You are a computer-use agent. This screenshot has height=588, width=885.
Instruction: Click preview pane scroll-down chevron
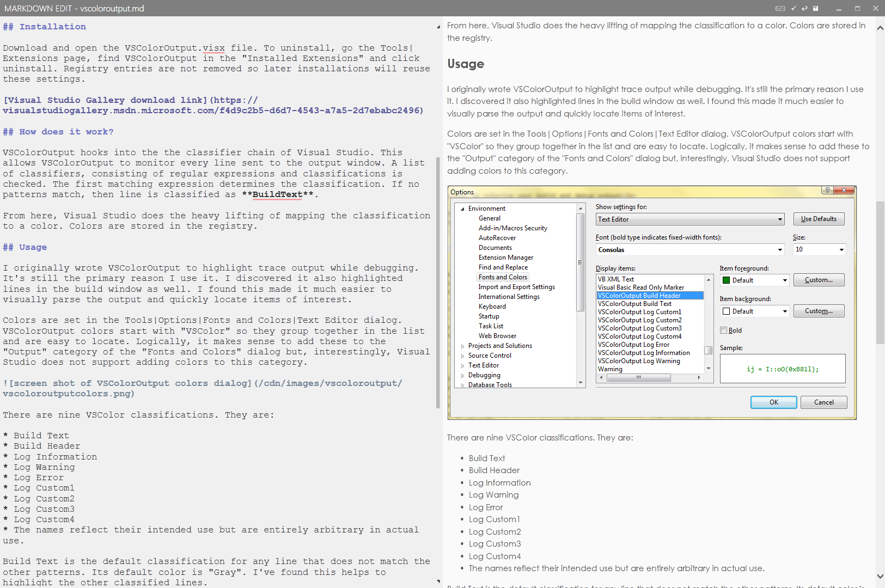click(x=880, y=576)
